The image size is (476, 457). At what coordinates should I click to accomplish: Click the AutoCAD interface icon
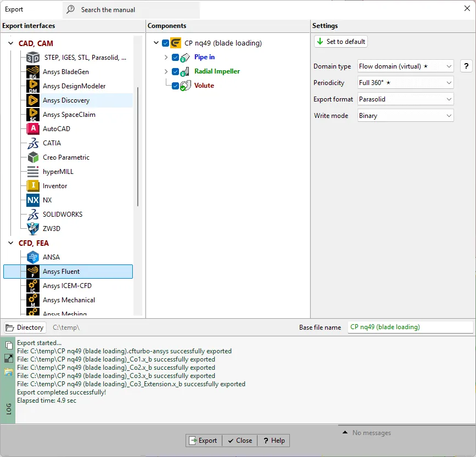point(33,128)
